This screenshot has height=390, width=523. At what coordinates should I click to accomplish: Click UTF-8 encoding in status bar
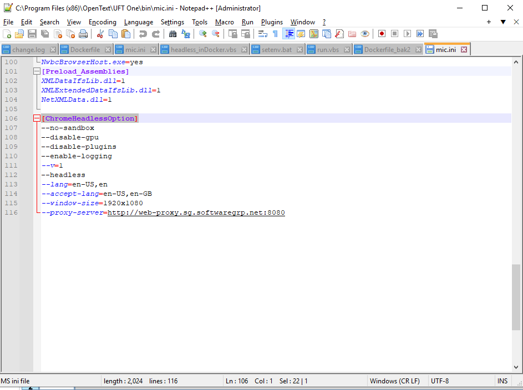tap(440, 381)
